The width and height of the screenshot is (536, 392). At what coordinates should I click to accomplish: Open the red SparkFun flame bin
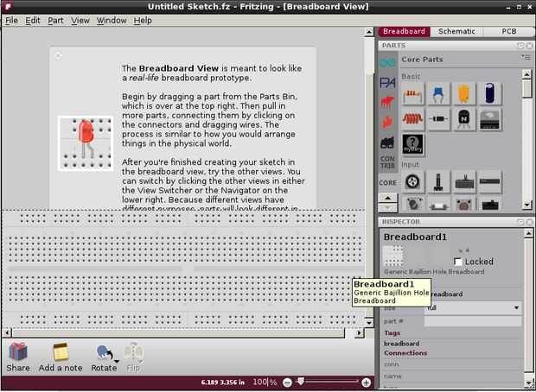point(387,122)
